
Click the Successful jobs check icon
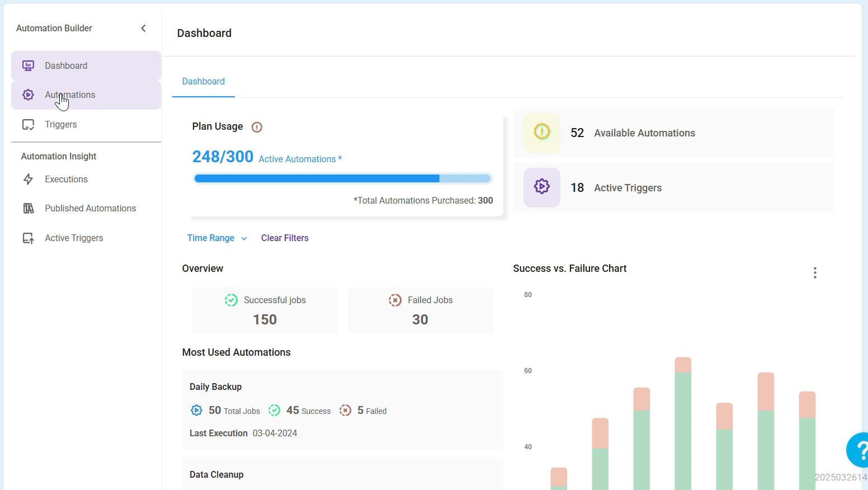231,300
